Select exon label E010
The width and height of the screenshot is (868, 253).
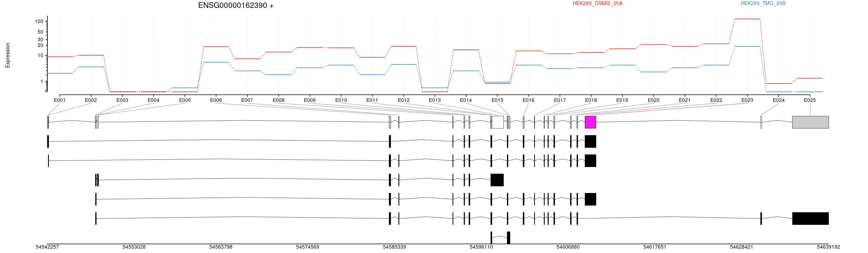tap(341, 100)
